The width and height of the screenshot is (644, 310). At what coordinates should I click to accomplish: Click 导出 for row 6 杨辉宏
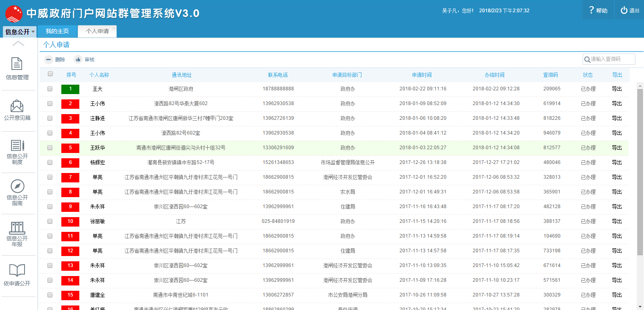click(x=617, y=162)
